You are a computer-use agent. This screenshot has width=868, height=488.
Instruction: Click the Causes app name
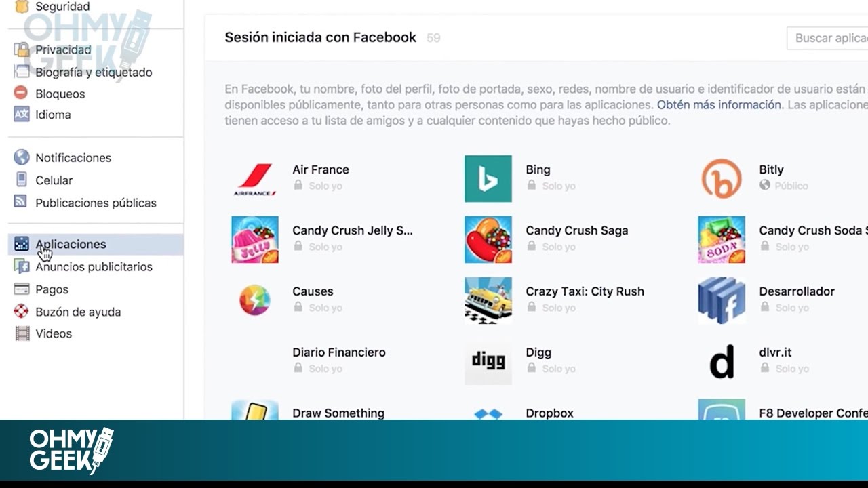pyautogui.click(x=313, y=291)
